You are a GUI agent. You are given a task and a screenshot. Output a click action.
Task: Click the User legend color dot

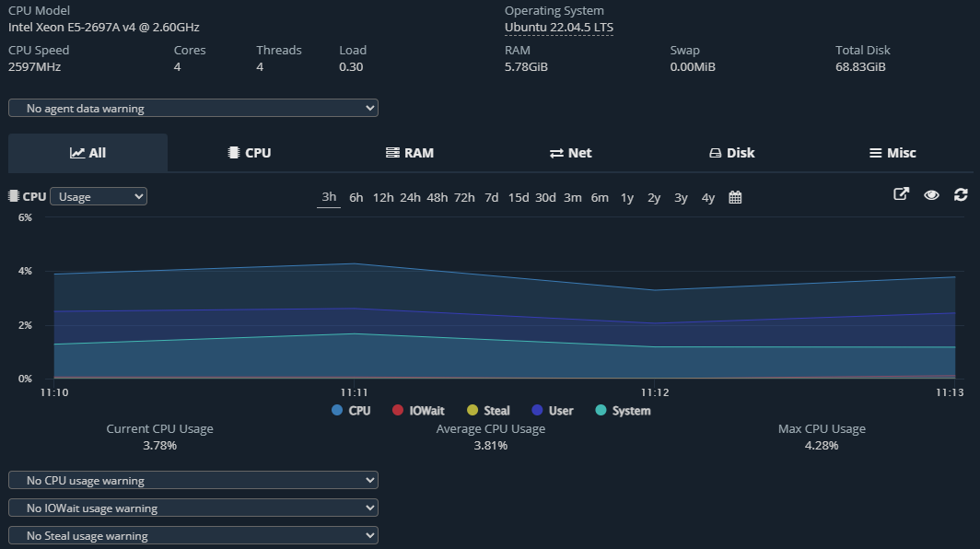tap(539, 411)
